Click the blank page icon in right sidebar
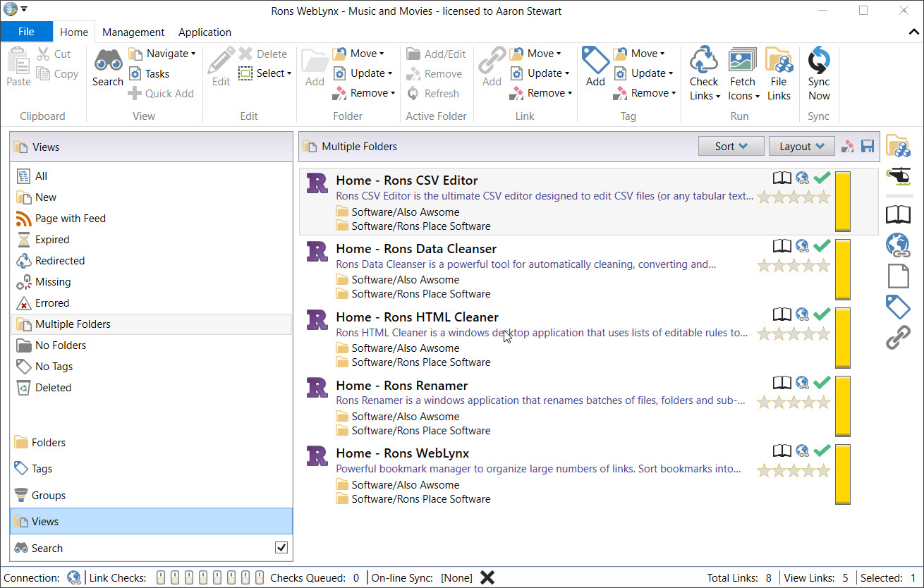The height and width of the screenshot is (588, 924). pyautogui.click(x=898, y=276)
